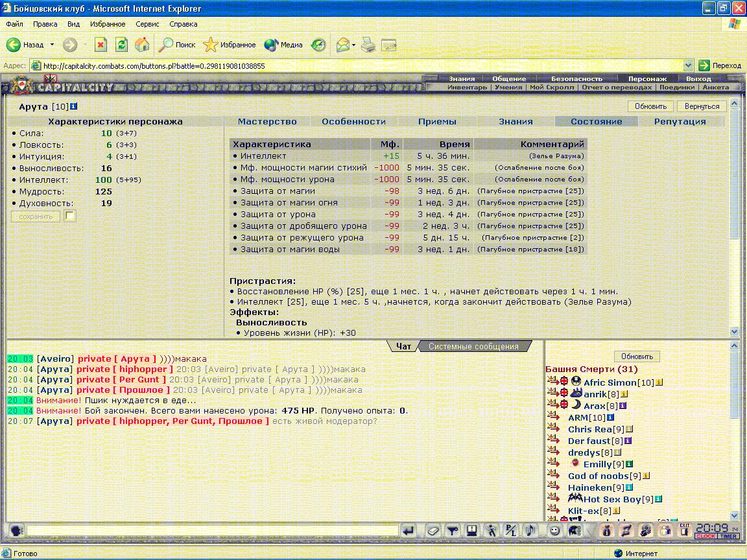The height and width of the screenshot is (560, 747).
Task: Click the eraser clear-chat icon
Action: pyautogui.click(x=433, y=530)
